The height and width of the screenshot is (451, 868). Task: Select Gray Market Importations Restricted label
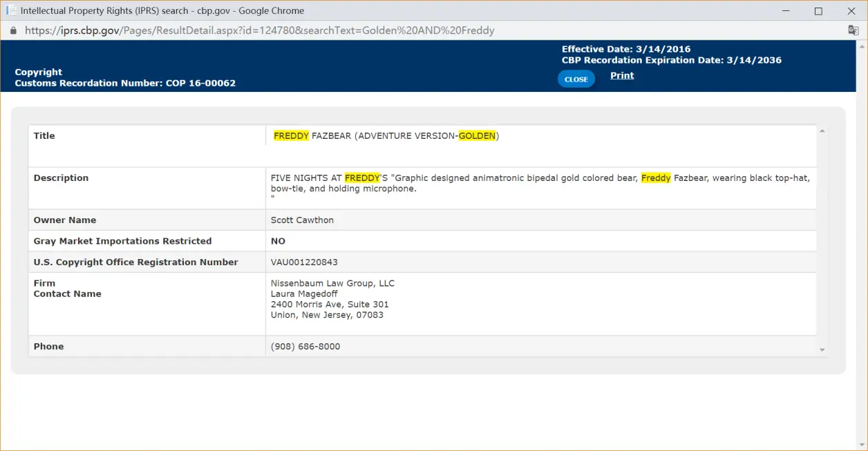pyautogui.click(x=122, y=241)
